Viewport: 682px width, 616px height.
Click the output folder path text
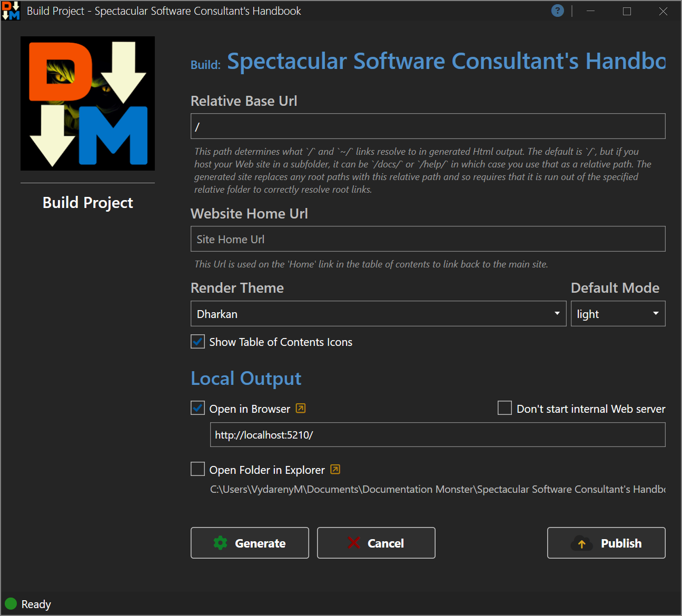[x=437, y=489]
